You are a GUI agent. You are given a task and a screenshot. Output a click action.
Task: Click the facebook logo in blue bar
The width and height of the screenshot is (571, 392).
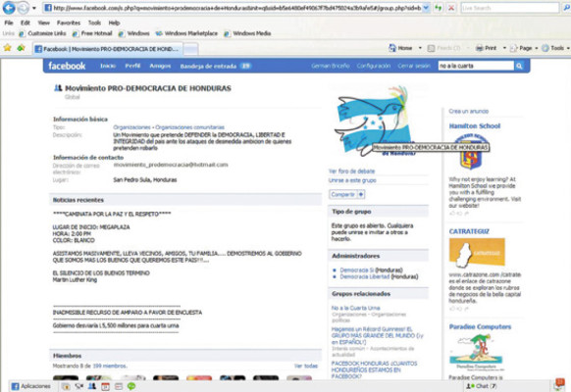coord(67,66)
